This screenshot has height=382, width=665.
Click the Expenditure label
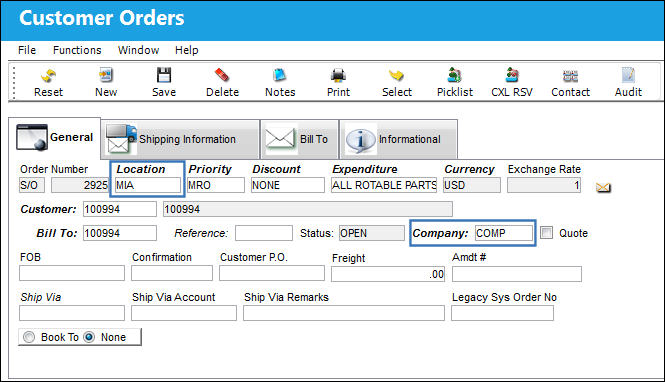pyautogui.click(x=365, y=169)
